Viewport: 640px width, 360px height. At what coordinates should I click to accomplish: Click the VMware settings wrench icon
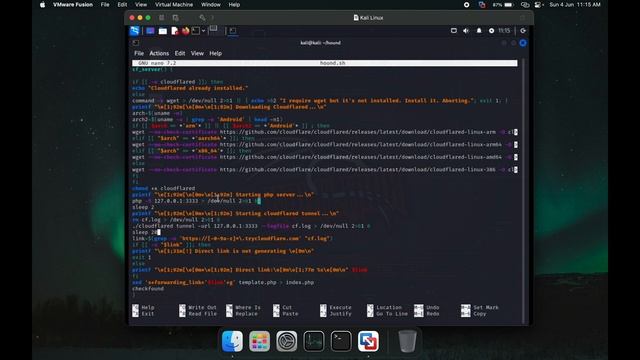click(202, 18)
